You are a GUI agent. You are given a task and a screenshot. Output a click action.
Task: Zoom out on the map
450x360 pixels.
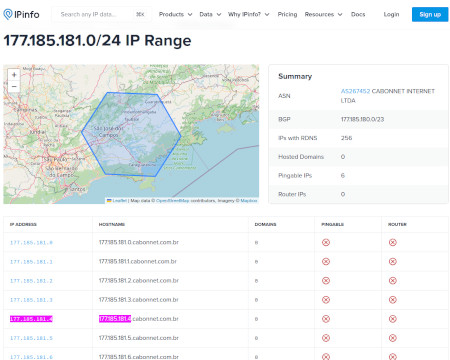pos(14,87)
